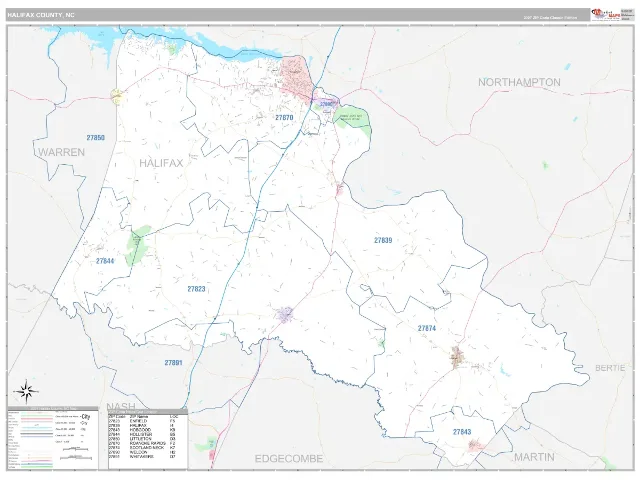Select ZIP code label 27839

tap(383, 240)
